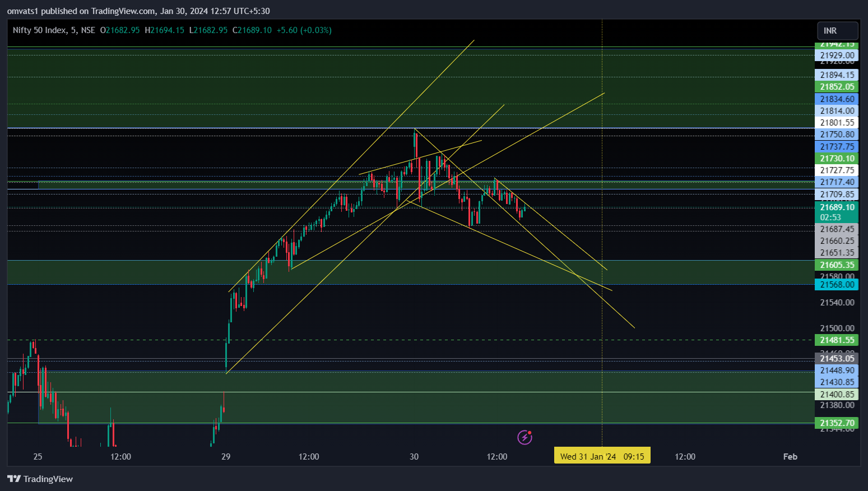Click the green 21852.05 price label
The height and width of the screenshot is (491, 868).
point(836,86)
